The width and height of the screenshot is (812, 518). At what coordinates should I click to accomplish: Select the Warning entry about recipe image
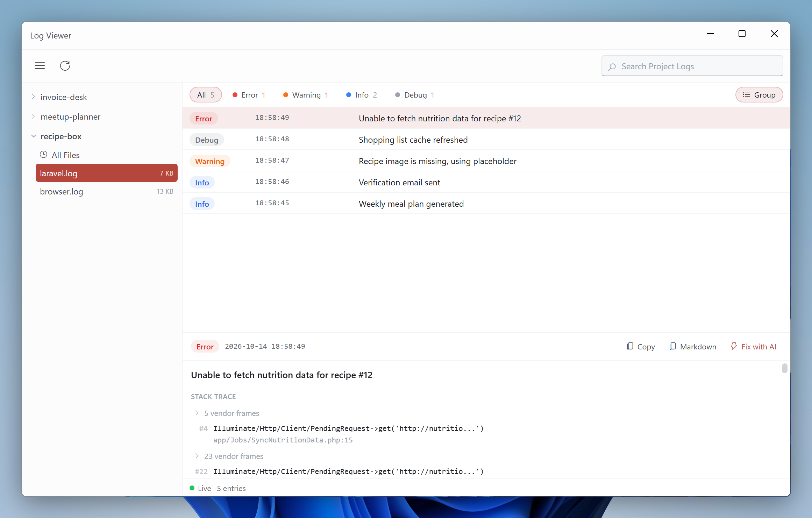[x=486, y=161]
